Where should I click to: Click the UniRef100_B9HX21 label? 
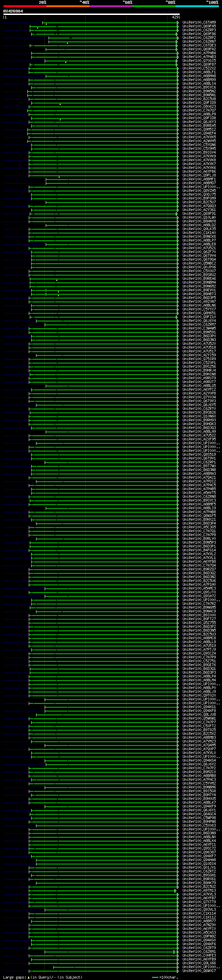[x=199, y=519]
